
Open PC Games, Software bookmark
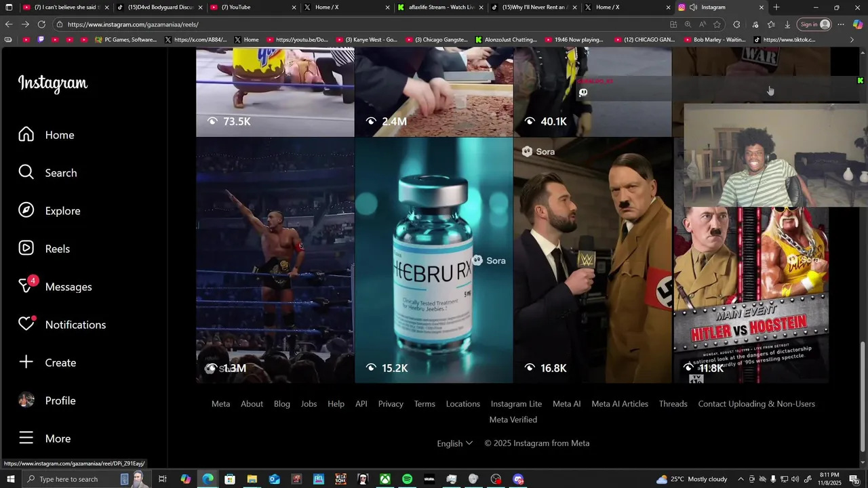click(126, 40)
